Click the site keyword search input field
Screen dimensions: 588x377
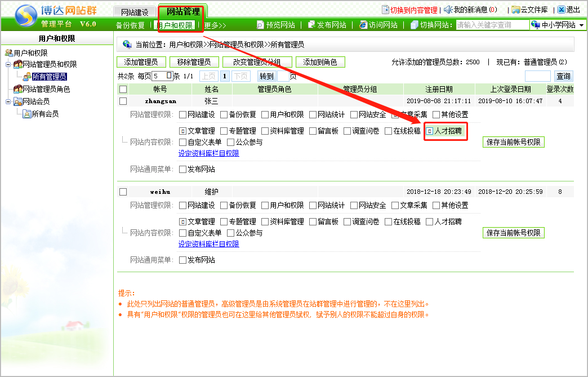coord(492,25)
